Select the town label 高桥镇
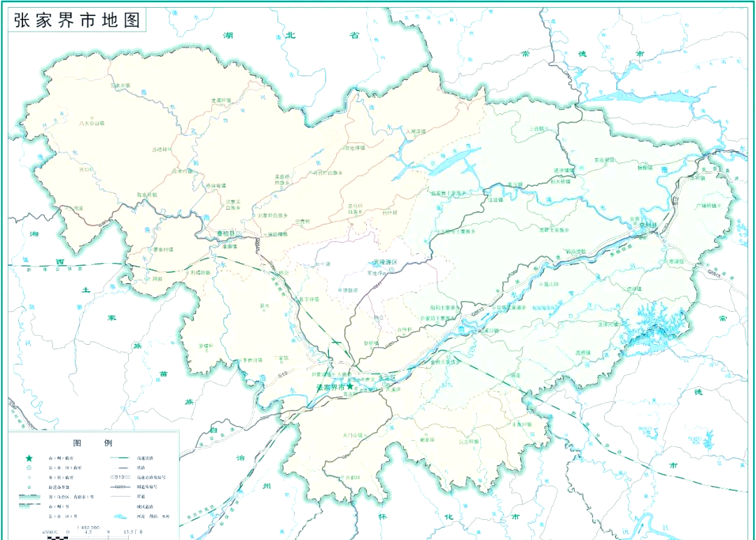Viewport: 756px width, 540px height. 582,353
